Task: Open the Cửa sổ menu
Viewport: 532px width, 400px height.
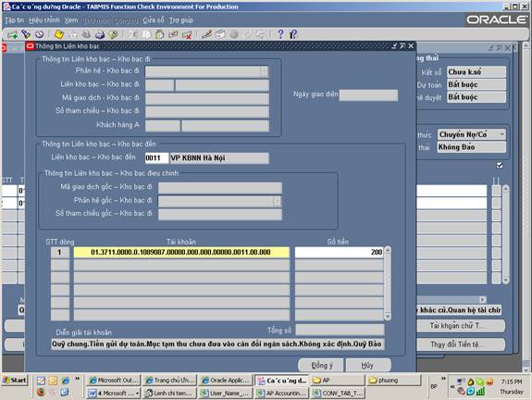Action: [x=154, y=20]
